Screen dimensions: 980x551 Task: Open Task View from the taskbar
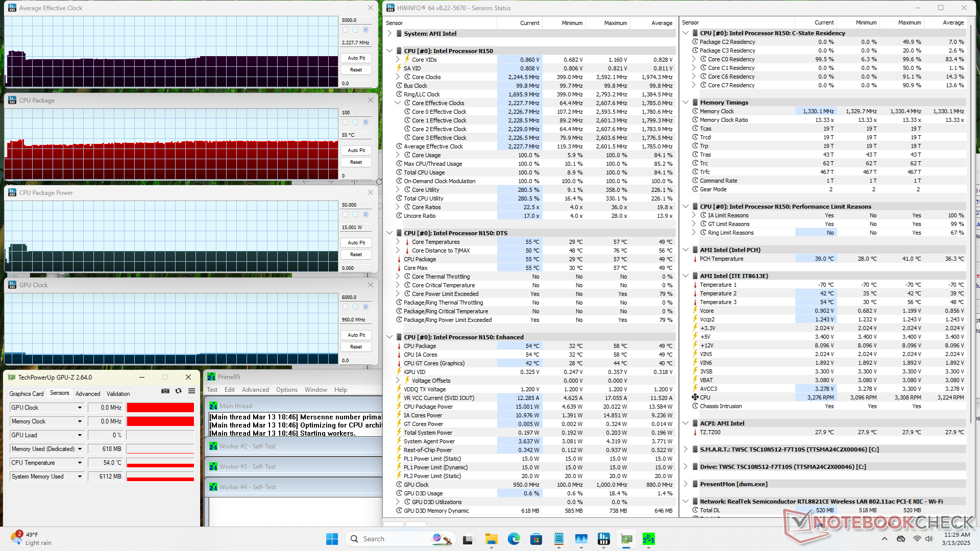tap(468, 539)
